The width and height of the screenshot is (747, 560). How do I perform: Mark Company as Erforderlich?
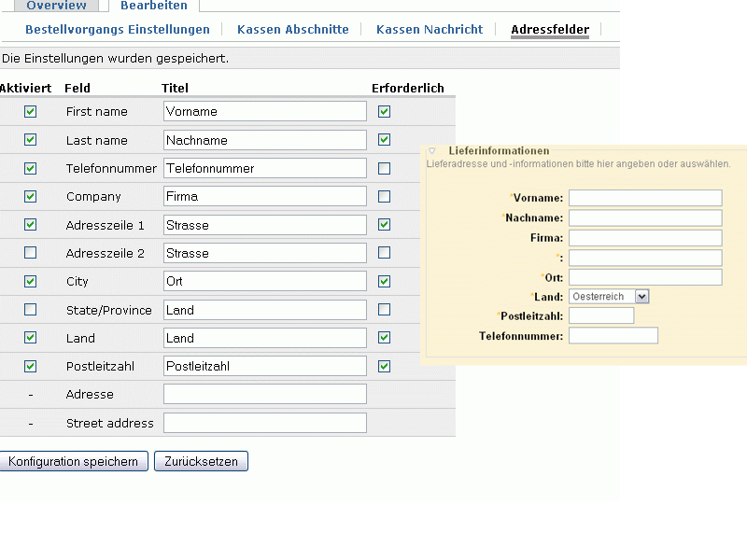coord(384,197)
